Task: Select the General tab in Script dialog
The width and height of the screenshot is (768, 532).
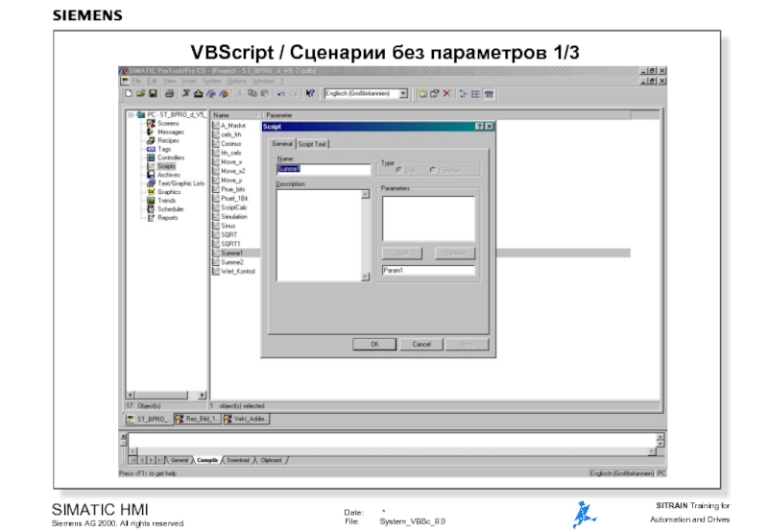Action: pos(282,143)
